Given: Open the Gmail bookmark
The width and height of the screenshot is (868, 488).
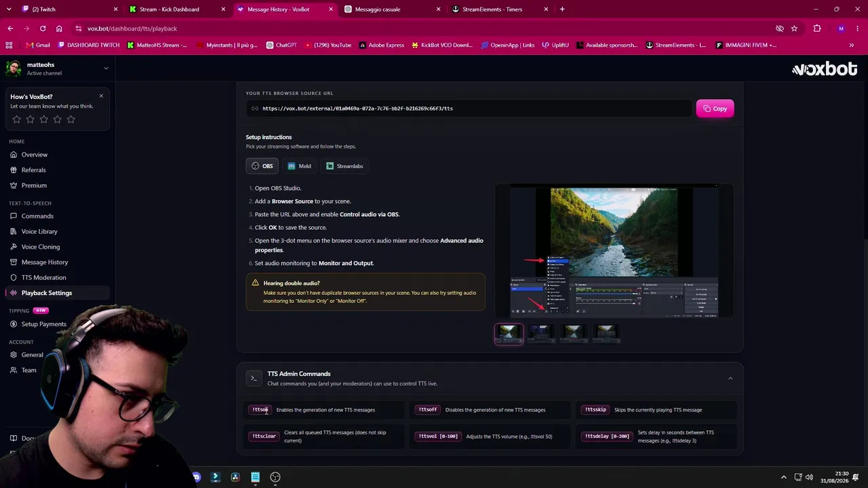Looking at the screenshot, I should (x=38, y=45).
